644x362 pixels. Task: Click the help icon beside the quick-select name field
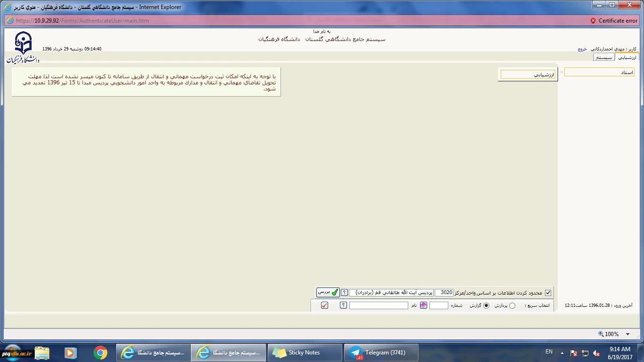(343, 305)
